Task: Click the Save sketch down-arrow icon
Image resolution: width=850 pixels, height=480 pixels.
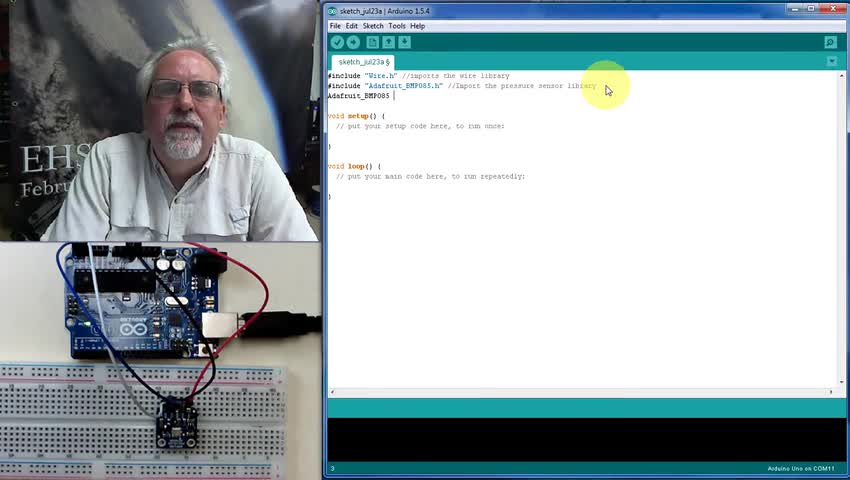Action: 404,42
